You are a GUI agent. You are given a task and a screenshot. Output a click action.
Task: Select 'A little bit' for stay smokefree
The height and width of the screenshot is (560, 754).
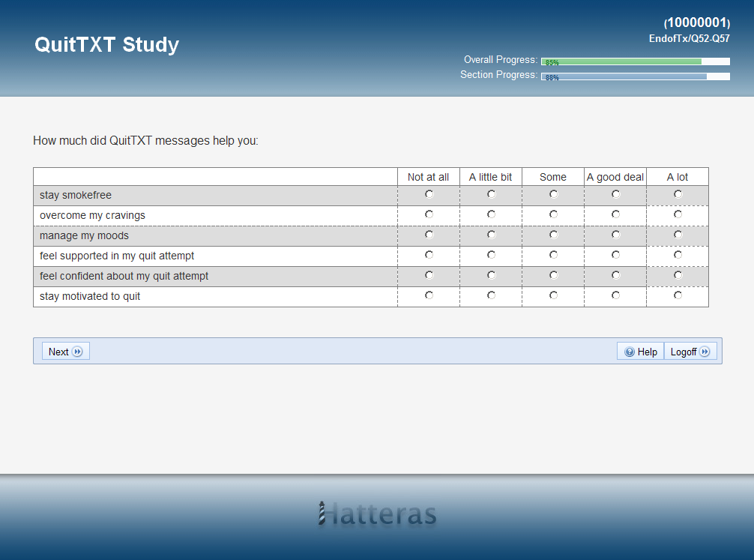[491, 194]
